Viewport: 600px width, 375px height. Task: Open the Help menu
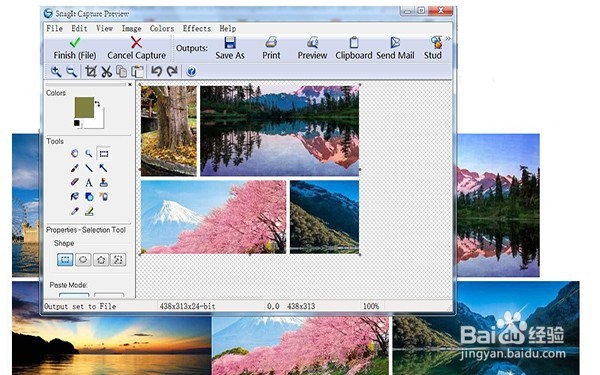[227, 28]
